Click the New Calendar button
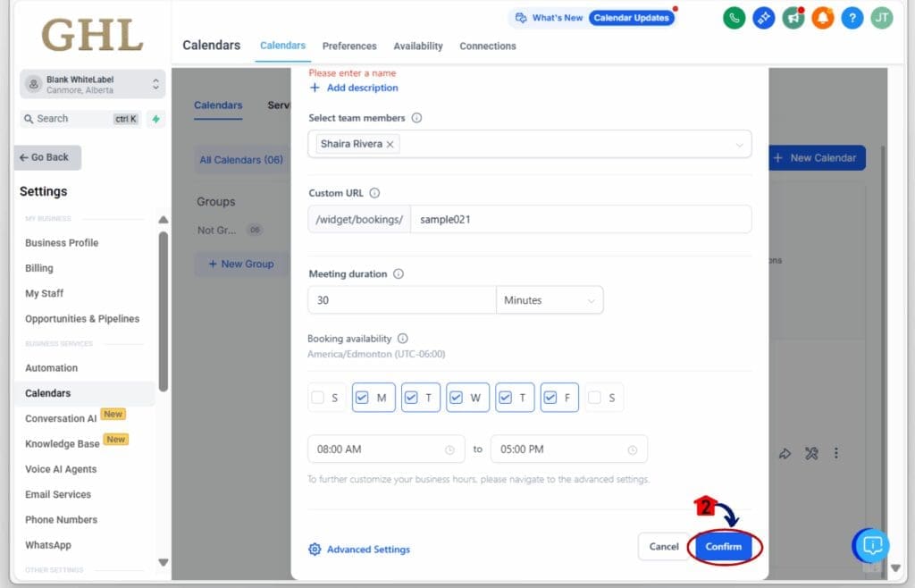 point(817,158)
